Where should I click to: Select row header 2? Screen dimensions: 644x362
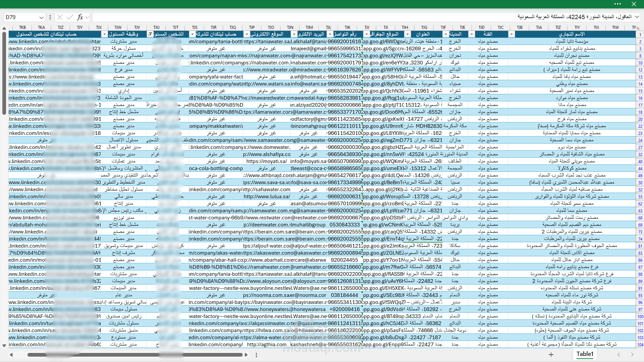click(640, 42)
